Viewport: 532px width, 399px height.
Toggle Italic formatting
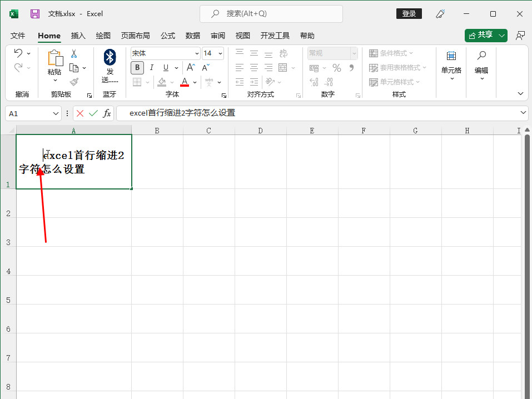pyautogui.click(x=152, y=67)
